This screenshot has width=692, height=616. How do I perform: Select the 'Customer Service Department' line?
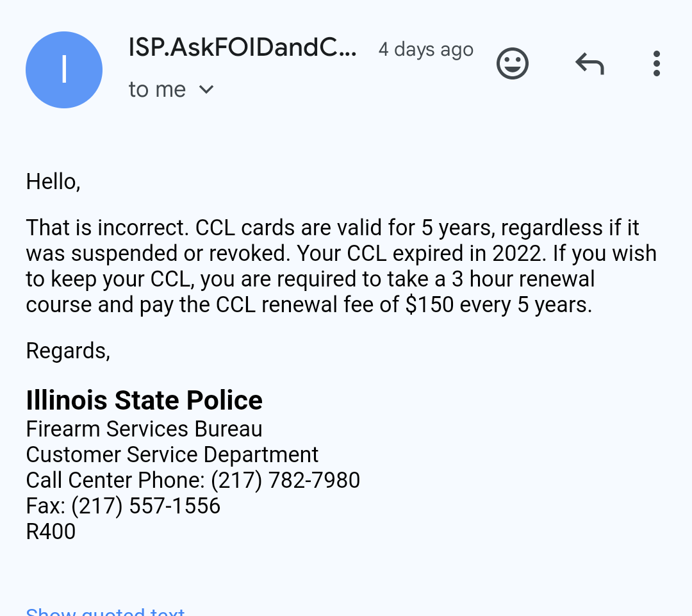pos(172,455)
